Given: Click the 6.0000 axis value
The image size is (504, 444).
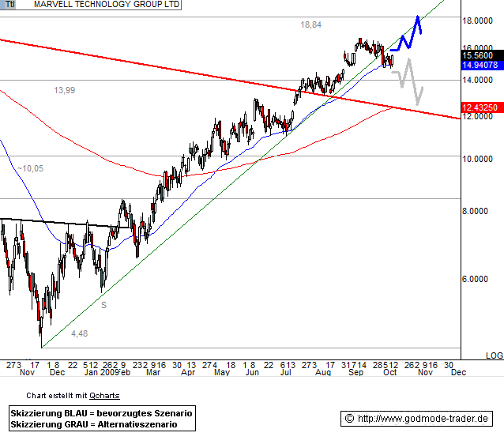Looking at the screenshot, I should coord(475,279).
